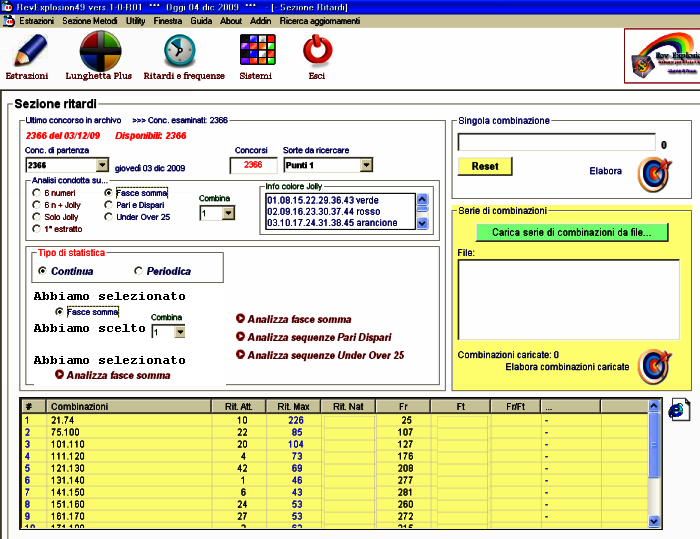Click Carica serie di combinazioni da file button
700x539 pixels.
572,232
